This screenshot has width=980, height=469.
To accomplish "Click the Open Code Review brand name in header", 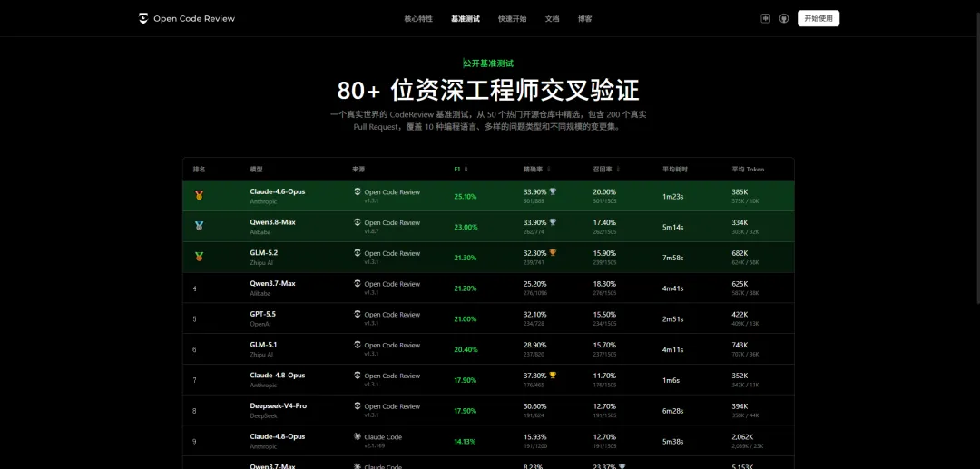I will tap(194, 19).
